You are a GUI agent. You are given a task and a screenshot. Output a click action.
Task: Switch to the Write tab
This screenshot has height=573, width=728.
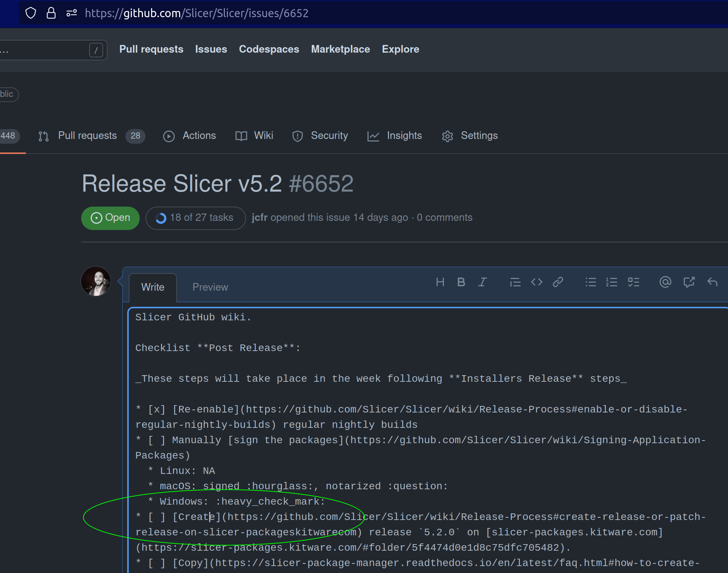pos(153,287)
